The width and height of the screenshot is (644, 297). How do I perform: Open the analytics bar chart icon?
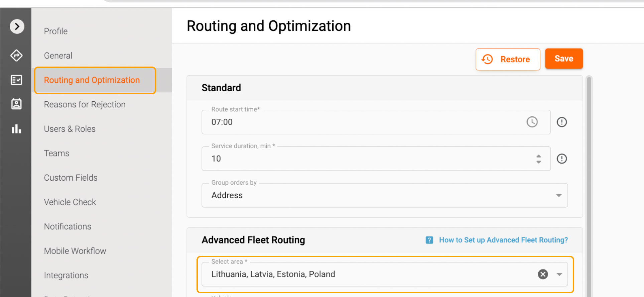[16, 129]
